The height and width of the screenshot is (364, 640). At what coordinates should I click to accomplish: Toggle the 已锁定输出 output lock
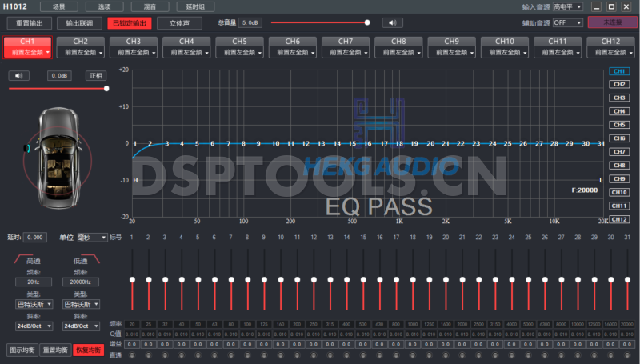tap(130, 23)
